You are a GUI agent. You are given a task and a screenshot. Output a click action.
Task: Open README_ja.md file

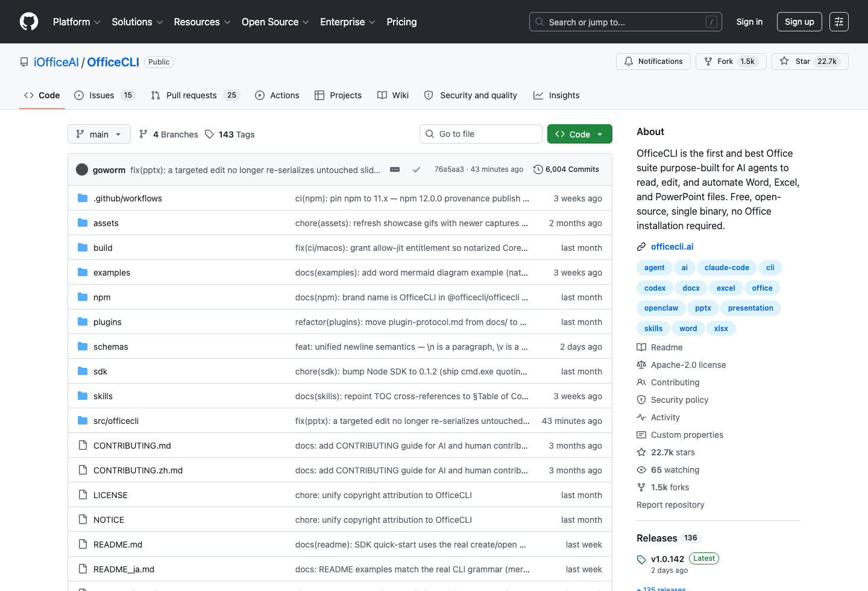point(124,569)
